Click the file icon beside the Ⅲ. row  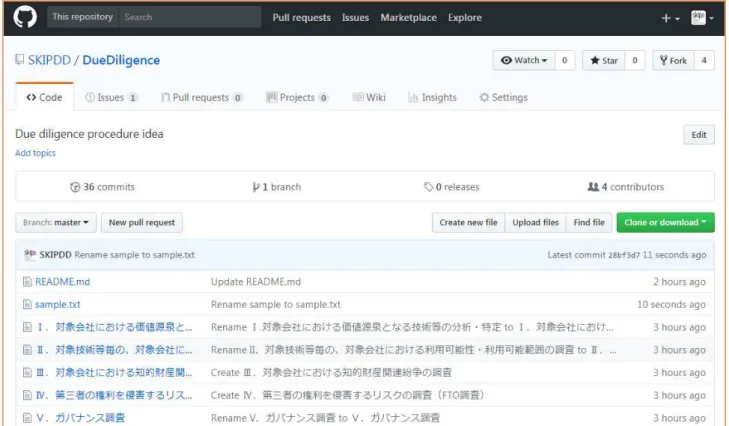pyautogui.click(x=27, y=373)
